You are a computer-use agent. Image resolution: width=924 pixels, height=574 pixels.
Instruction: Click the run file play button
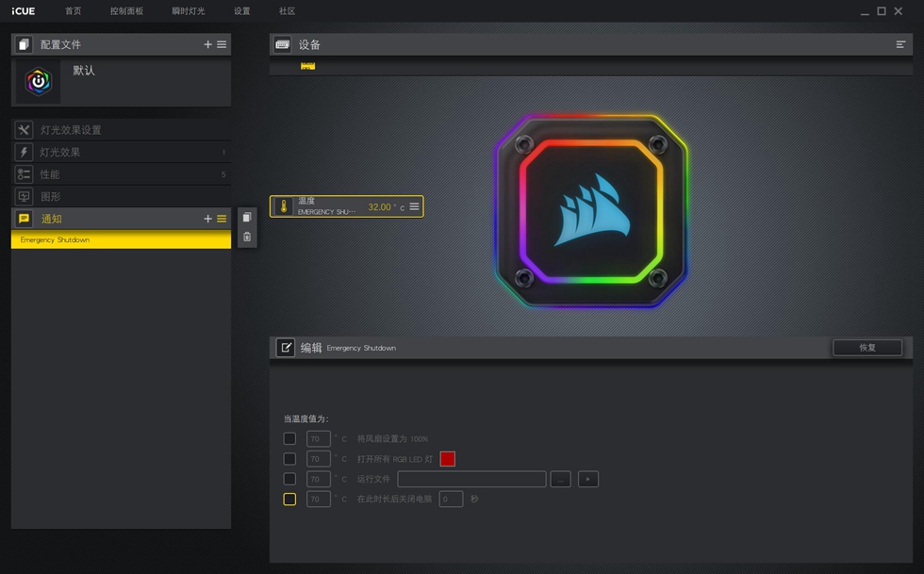click(587, 479)
